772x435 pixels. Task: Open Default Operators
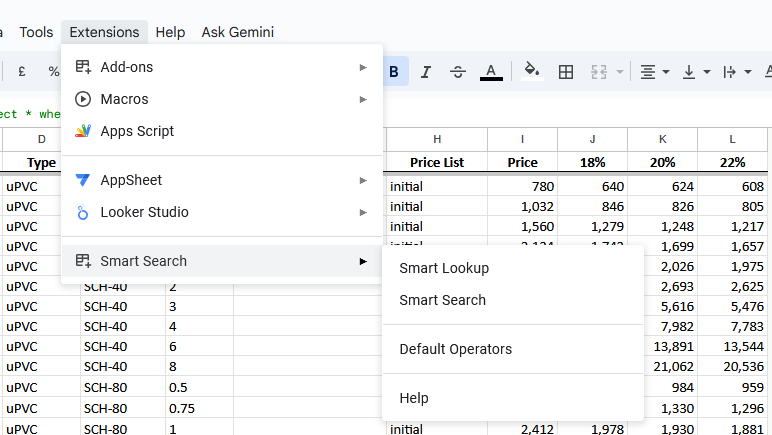pyautogui.click(x=513, y=349)
